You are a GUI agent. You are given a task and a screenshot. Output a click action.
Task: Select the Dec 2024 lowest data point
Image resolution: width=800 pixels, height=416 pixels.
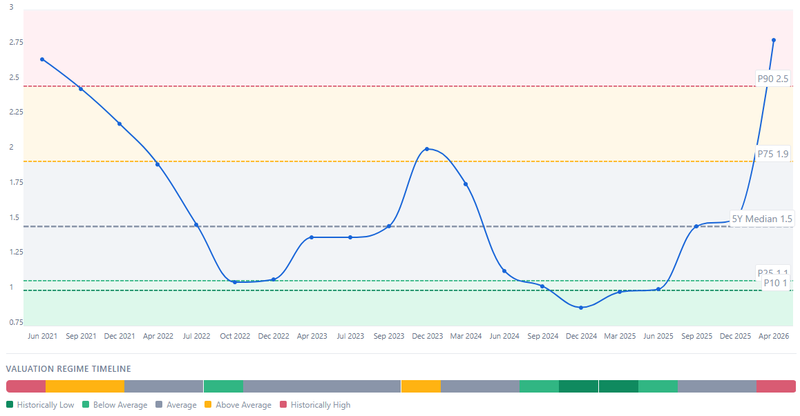pos(581,308)
